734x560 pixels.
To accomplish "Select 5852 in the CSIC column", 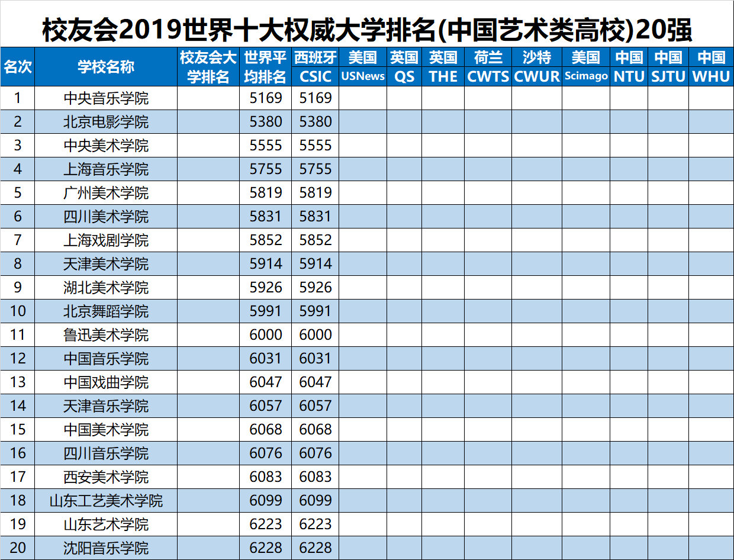I will (x=316, y=240).
